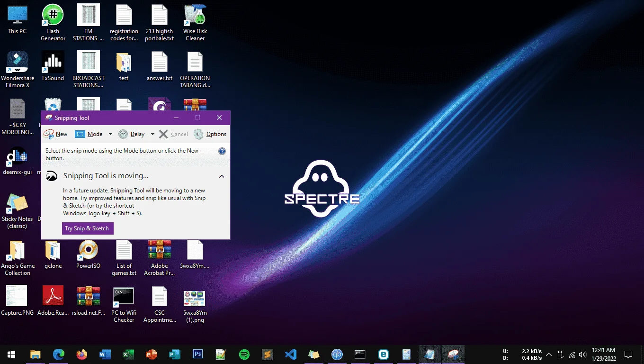Launch Firefox from the taskbar

pos(82,354)
